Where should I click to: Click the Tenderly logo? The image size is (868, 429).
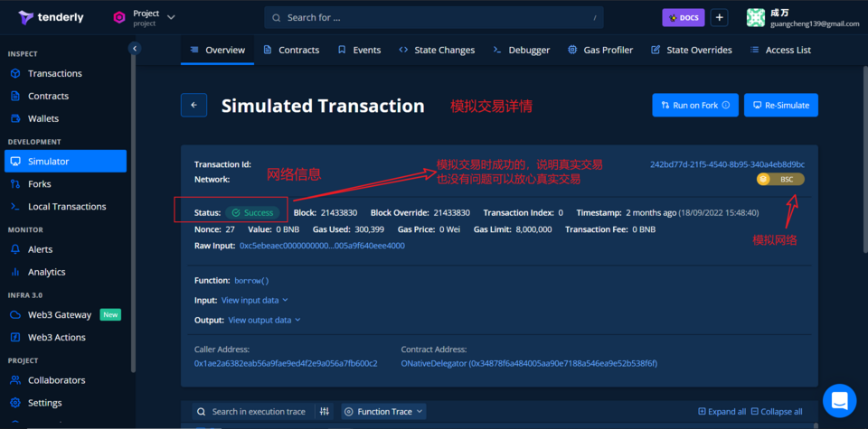coord(51,17)
